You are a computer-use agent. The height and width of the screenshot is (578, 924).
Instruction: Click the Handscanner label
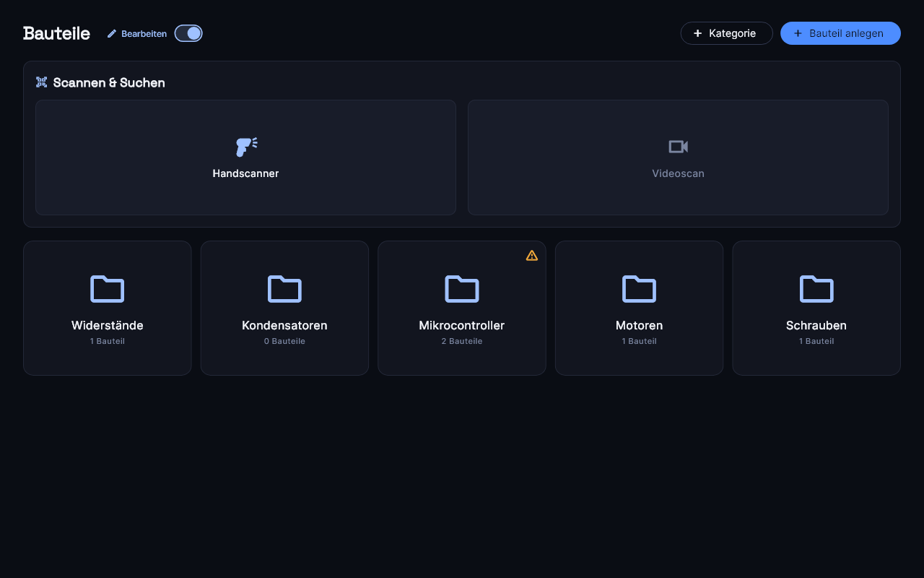click(x=245, y=173)
